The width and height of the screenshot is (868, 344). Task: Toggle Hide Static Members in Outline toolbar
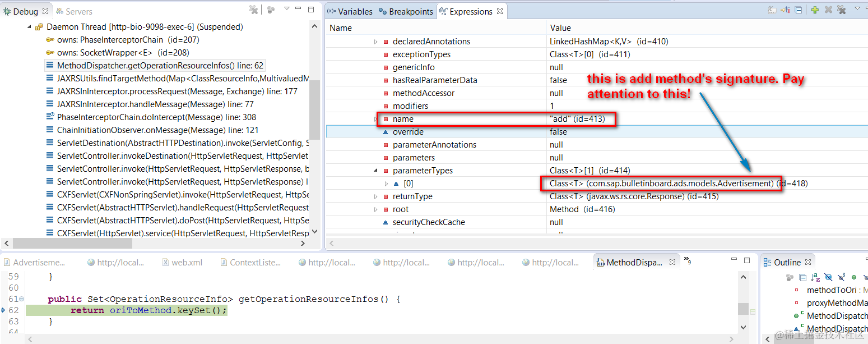pyautogui.click(x=841, y=277)
